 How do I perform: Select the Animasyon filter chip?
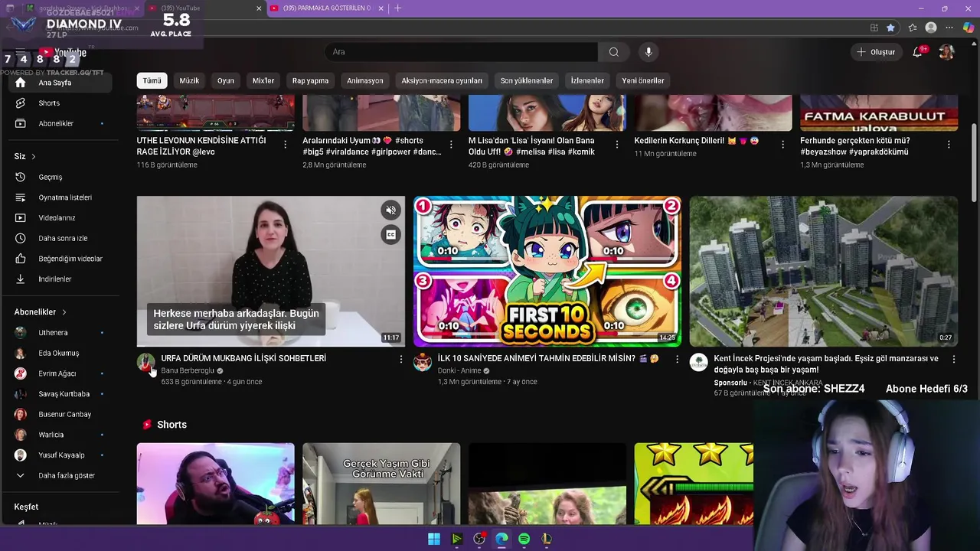pos(365,80)
